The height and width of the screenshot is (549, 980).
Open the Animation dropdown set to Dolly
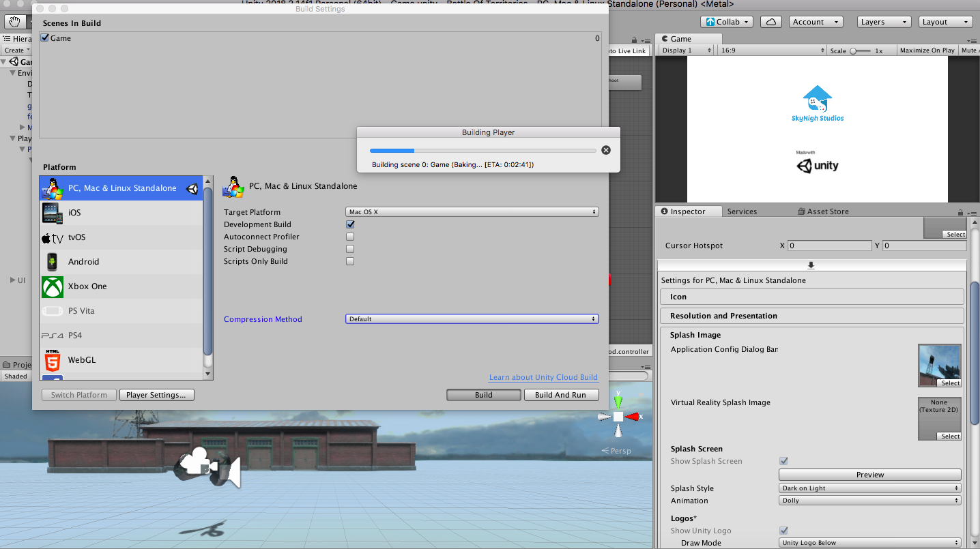pyautogui.click(x=870, y=501)
